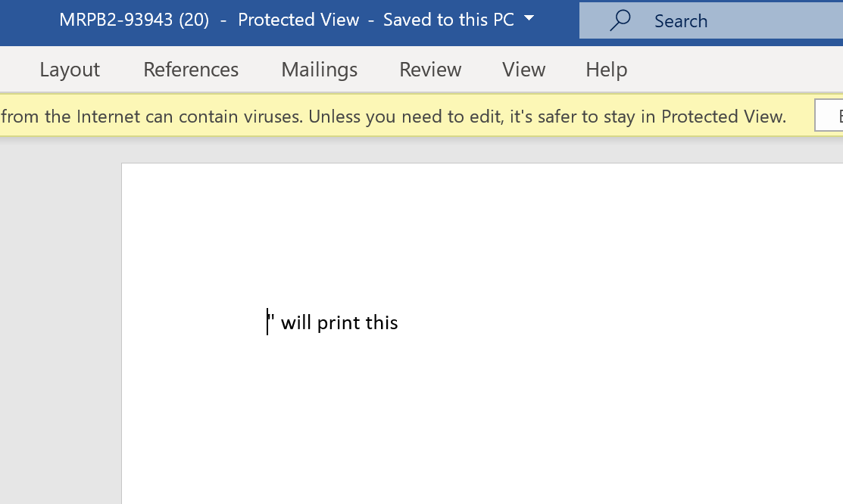Open the Review tab
Viewport: 843px width, 504px height.
[x=430, y=70]
